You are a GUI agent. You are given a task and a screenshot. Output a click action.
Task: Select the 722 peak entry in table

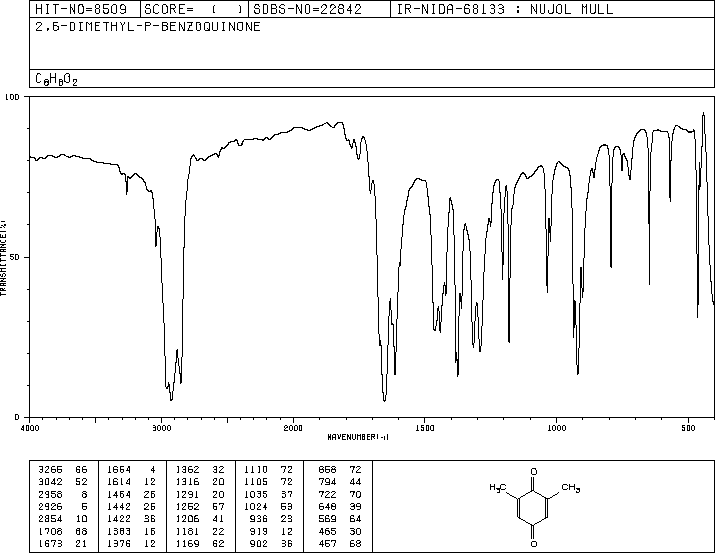click(340, 494)
